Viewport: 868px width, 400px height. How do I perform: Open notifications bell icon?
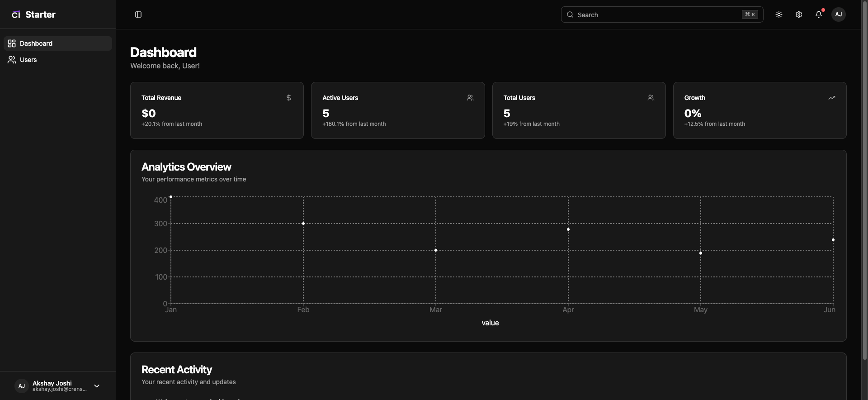tap(818, 14)
